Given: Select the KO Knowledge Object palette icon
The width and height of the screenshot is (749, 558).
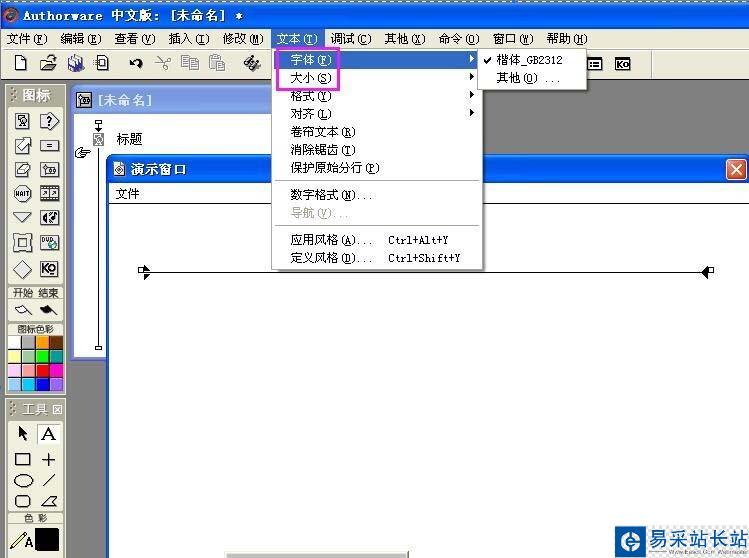Looking at the screenshot, I should pos(50,268).
